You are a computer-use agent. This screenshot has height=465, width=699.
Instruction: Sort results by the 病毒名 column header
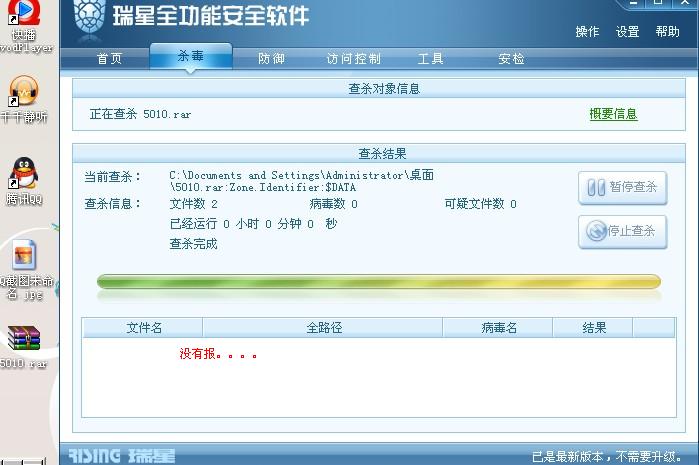pos(498,328)
